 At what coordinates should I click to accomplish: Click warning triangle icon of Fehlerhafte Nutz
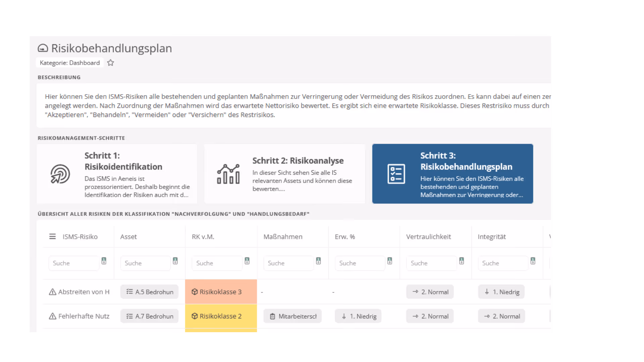(53, 316)
